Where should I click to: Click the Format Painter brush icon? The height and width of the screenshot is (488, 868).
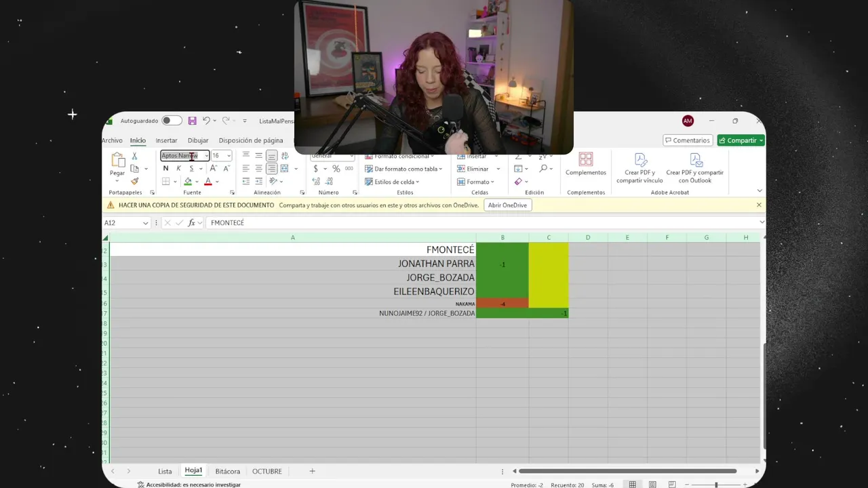(x=134, y=181)
